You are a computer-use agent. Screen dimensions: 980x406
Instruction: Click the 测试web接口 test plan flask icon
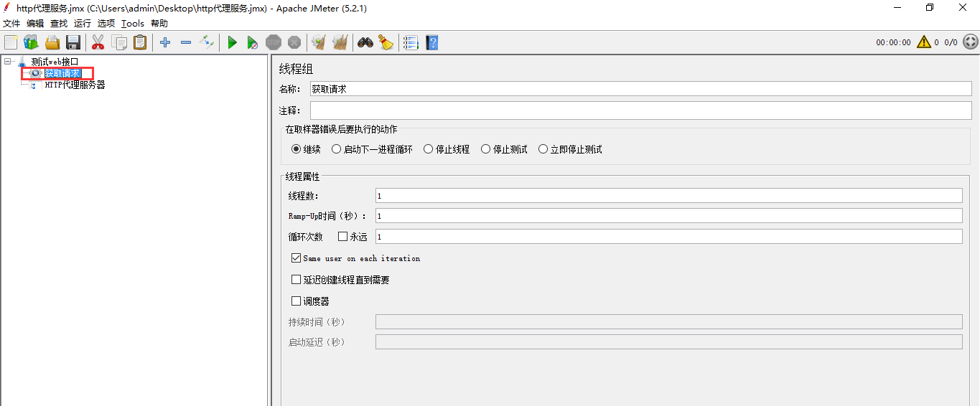coord(22,62)
